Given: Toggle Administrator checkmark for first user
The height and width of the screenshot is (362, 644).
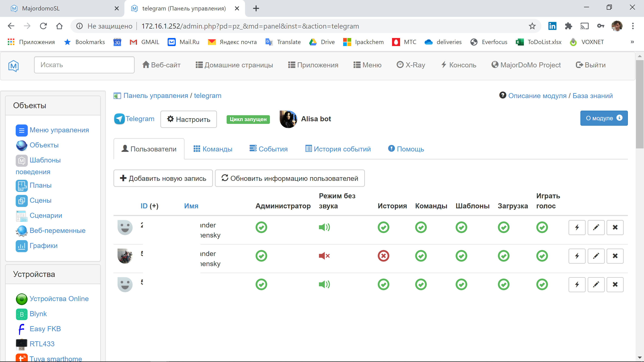Looking at the screenshot, I should click(x=261, y=227).
